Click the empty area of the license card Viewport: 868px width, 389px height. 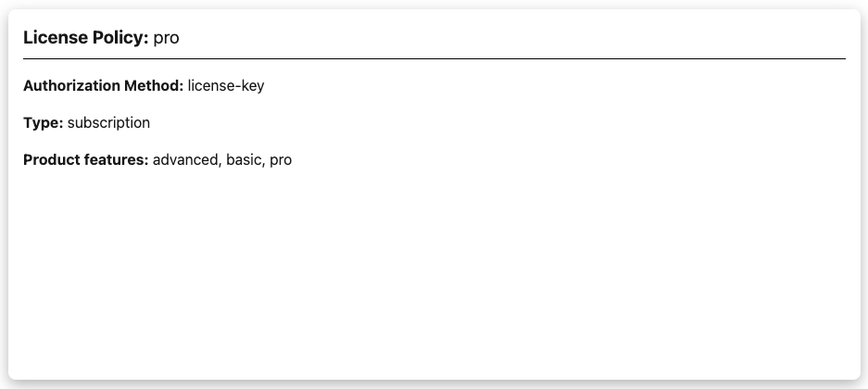434,278
